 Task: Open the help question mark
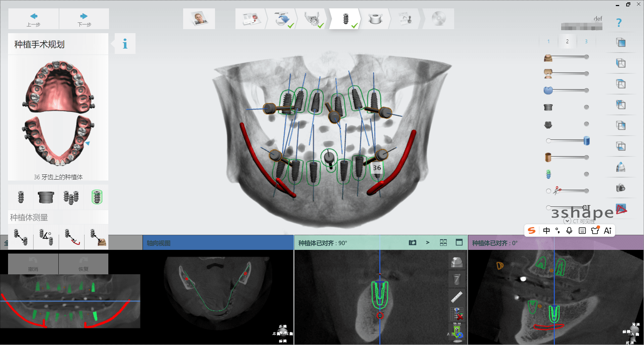pos(619,23)
